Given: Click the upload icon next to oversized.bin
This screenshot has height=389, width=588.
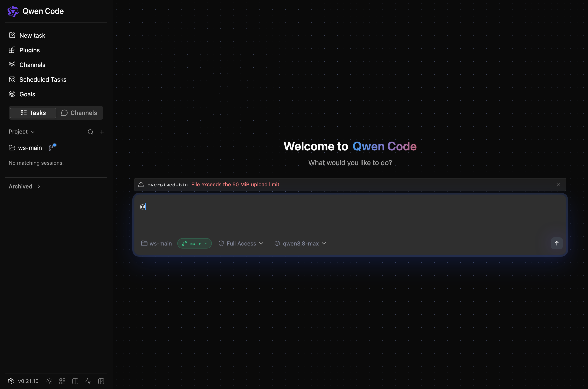Looking at the screenshot, I should (141, 185).
